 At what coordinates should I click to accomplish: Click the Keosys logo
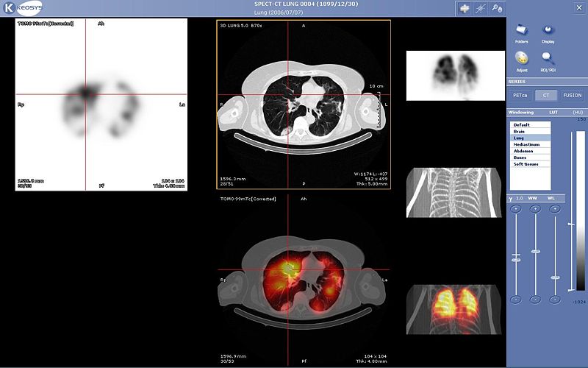pyautogui.click(x=24, y=8)
